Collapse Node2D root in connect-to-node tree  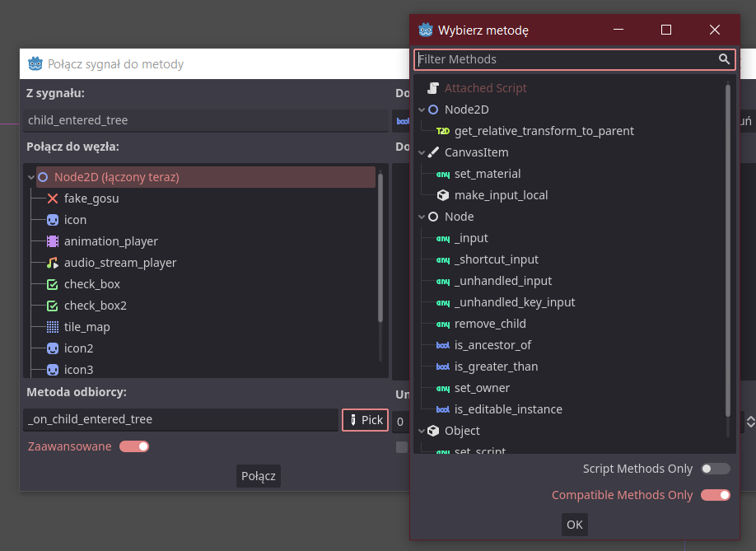pos(30,177)
